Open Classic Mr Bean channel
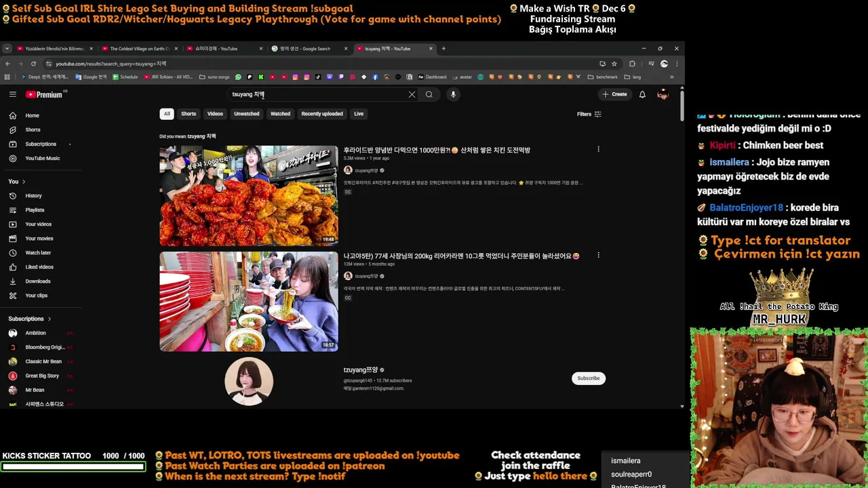868x488 pixels. (x=43, y=361)
